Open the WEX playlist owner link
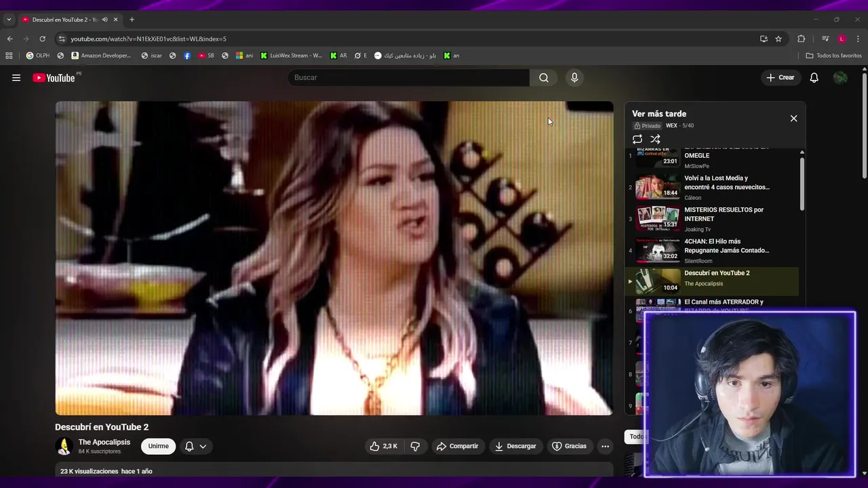 coord(671,125)
